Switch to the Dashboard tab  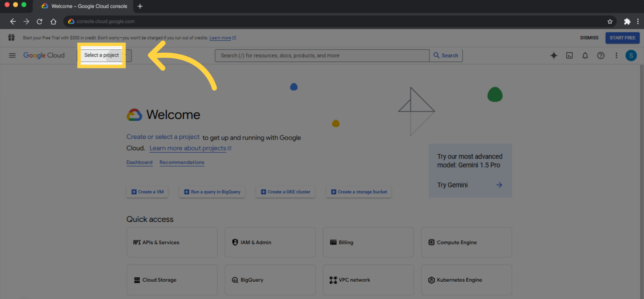tap(139, 163)
